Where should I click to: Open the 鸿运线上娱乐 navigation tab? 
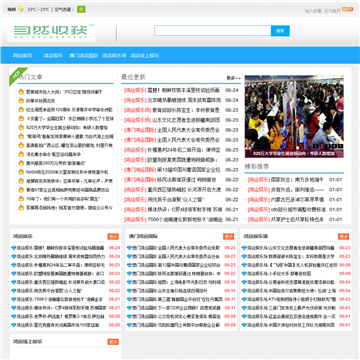pyautogui.click(x=145, y=56)
